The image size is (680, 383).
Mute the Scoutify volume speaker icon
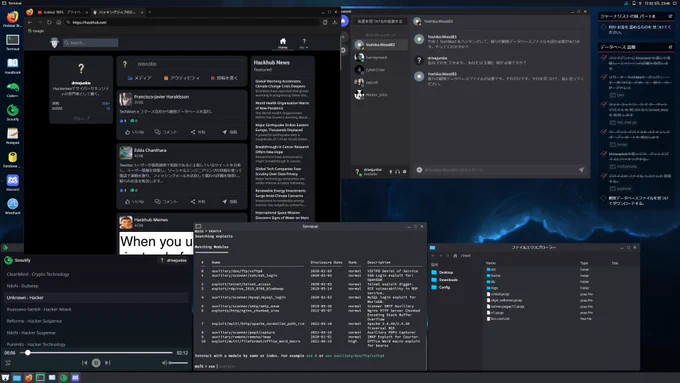click(x=164, y=363)
